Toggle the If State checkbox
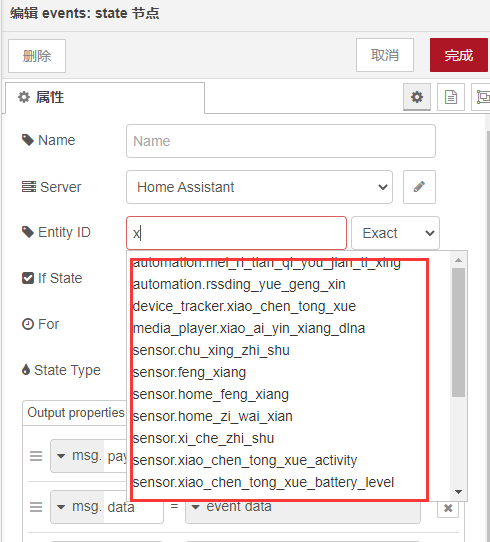 click(x=28, y=278)
